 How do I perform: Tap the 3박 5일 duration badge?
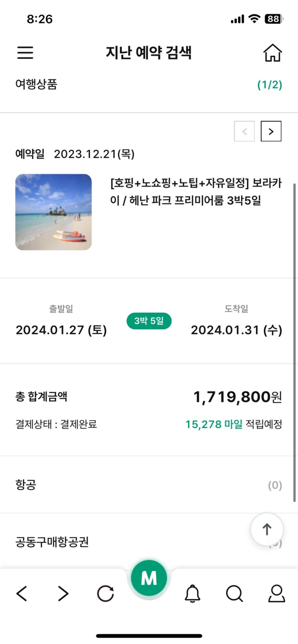click(149, 321)
